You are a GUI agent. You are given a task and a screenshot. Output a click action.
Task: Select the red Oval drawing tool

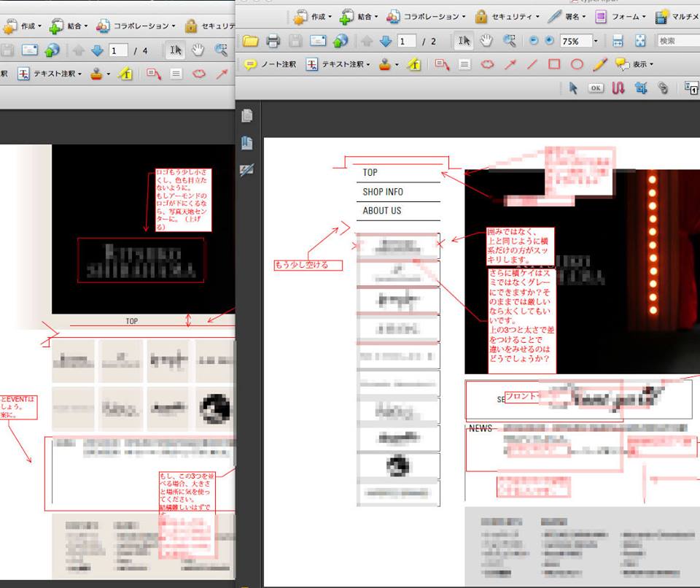[x=576, y=64]
